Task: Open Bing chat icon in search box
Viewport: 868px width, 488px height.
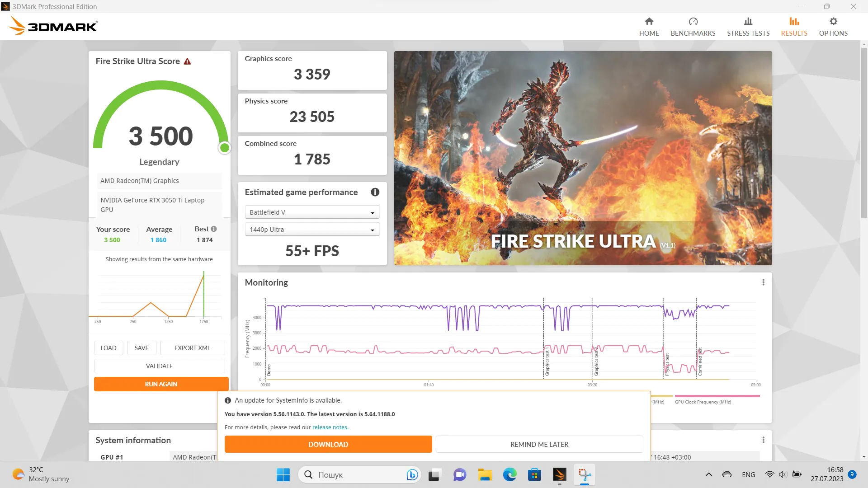Action: [x=411, y=474]
